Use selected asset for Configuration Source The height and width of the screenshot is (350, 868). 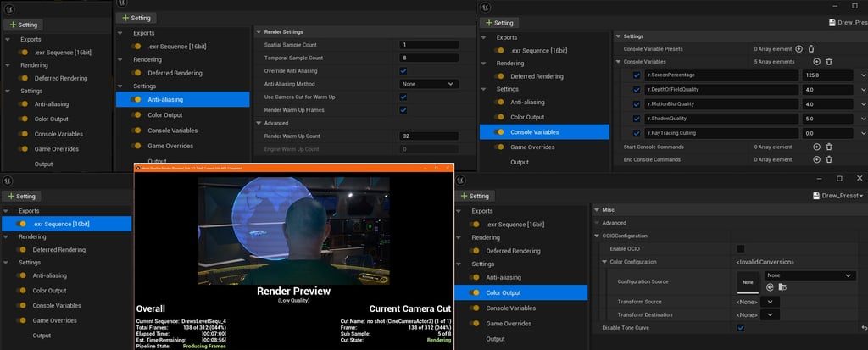click(x=770, y=287)
